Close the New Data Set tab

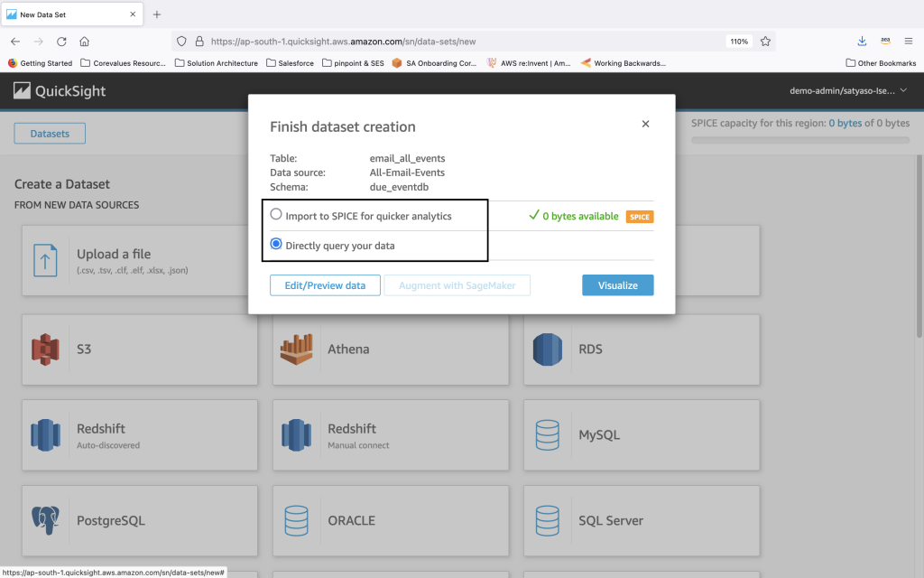coord(133,14)
